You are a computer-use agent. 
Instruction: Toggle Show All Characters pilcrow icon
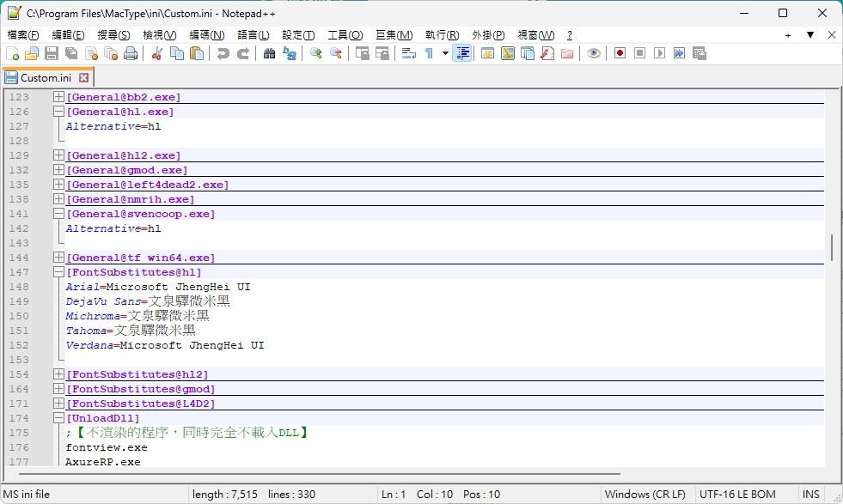coord(429,53)
